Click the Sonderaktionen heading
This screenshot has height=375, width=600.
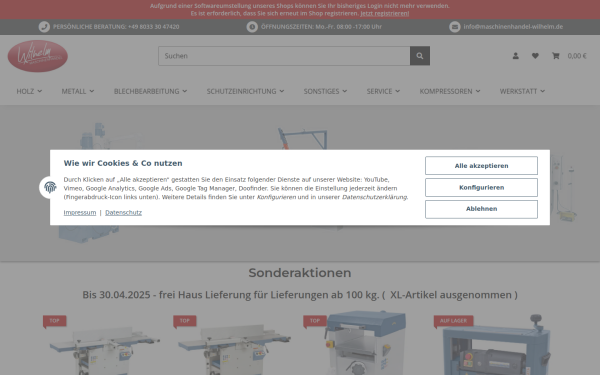300,273
